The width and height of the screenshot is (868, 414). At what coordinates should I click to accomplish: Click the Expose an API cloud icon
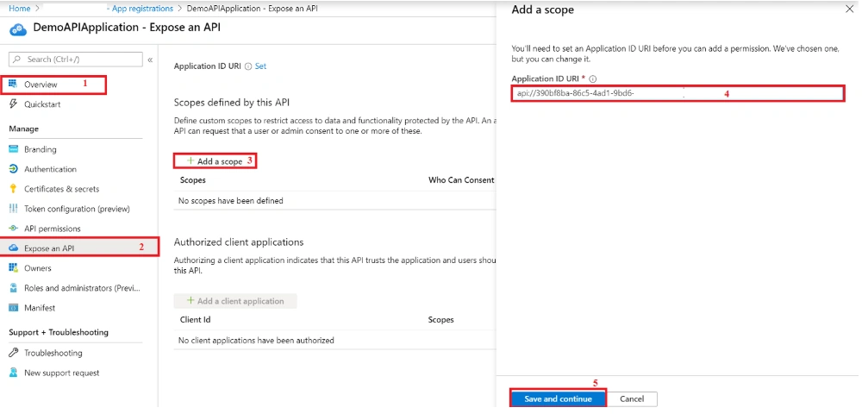[13, 248]
